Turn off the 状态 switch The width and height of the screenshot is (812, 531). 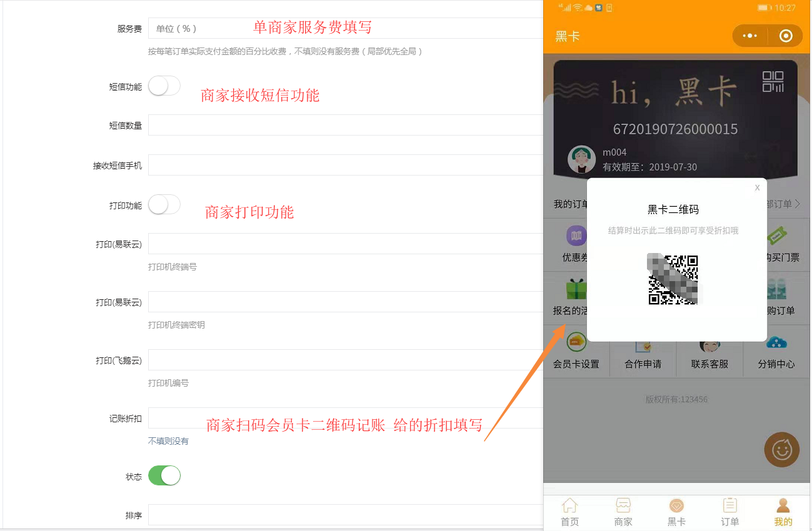pyautogui.click(x=164, y=476)
